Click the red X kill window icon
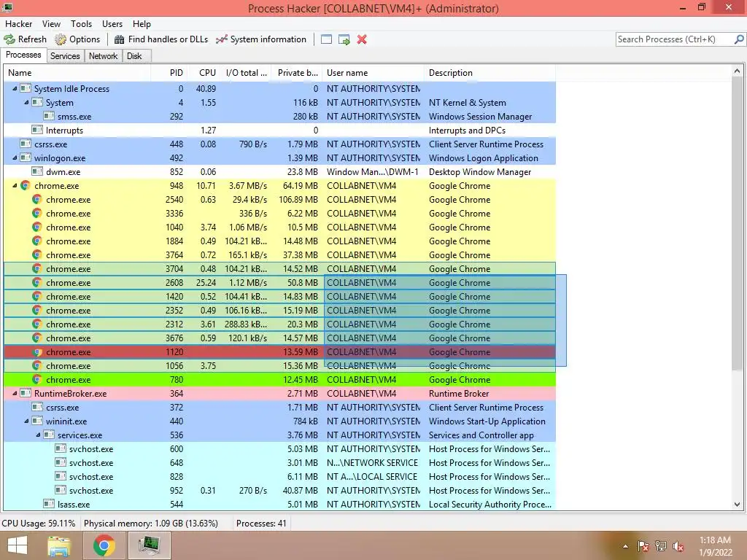The height and width of the screenshot is (560, 747). [x=362, y=39]
